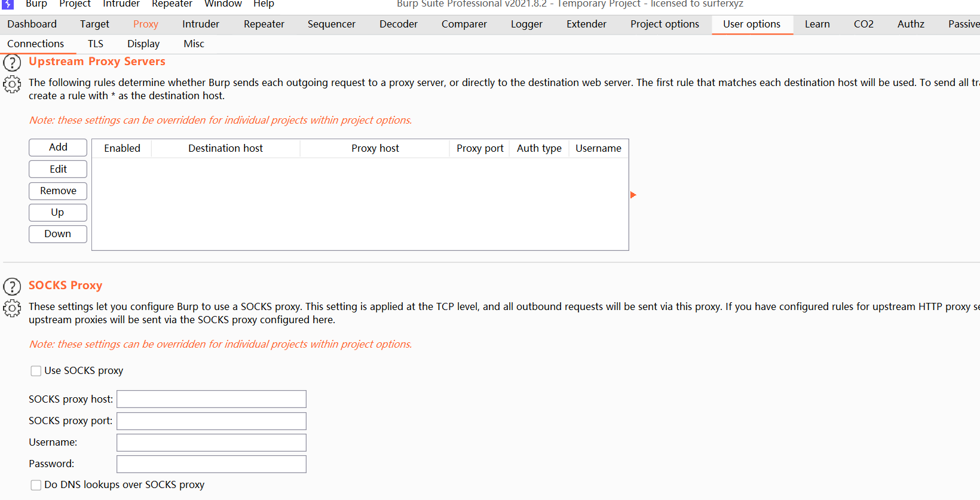Viewport: 980px width, 500px height.
Task: Open the Intruder menu in menu bar
Action: (121, 4)
